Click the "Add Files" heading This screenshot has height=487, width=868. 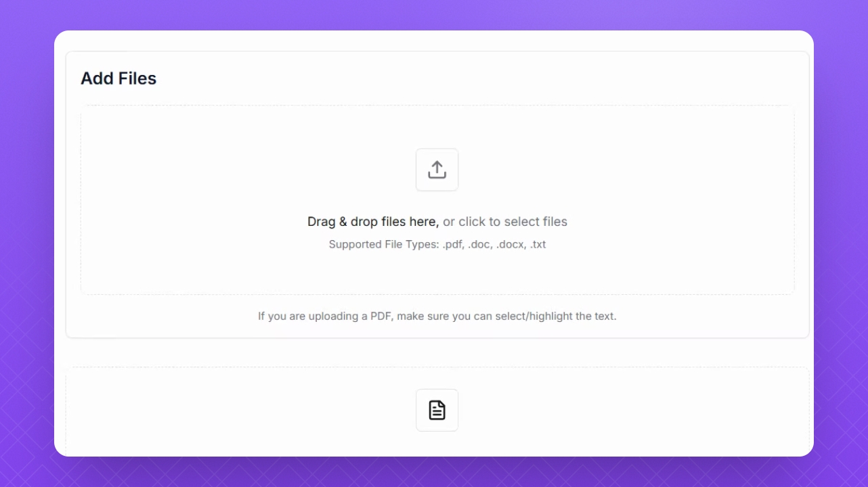(x=118, y=78)
